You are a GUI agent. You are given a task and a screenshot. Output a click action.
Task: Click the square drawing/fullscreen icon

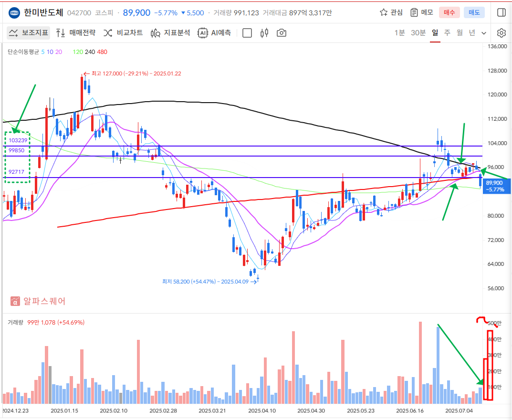(x=247, y=33)
